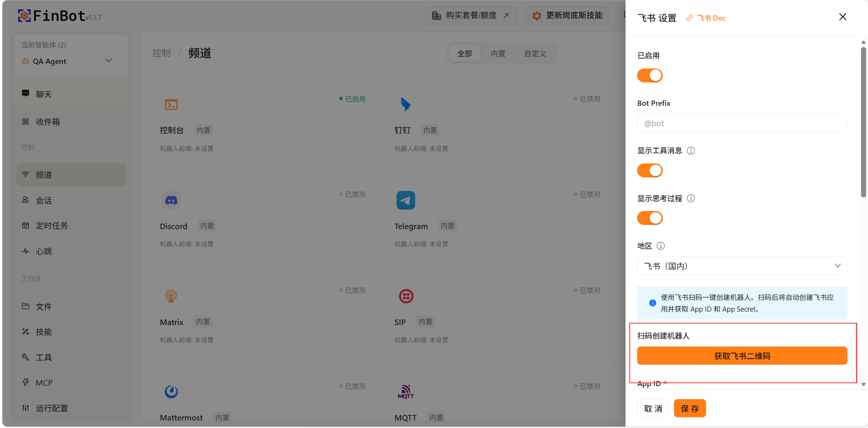Click the 保存 (Save) button
The height and width of the screenshot is (428, 868).
click(x=690, y=408)
